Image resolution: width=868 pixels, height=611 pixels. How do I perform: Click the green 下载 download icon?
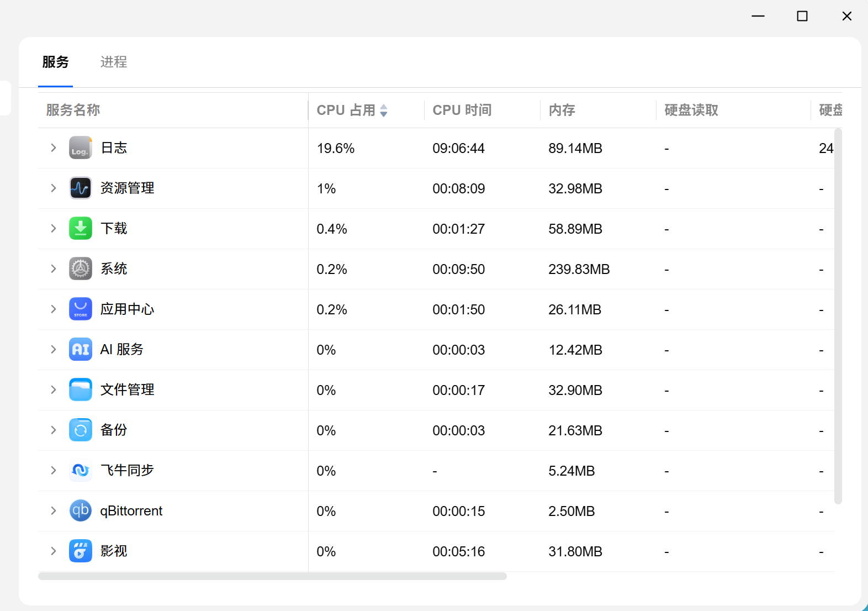pos(81,229)
